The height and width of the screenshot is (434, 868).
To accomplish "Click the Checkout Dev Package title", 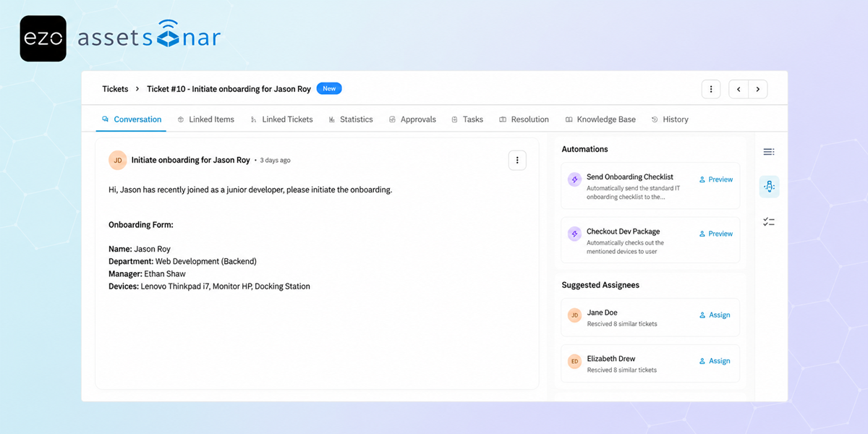I will point(624,231).
